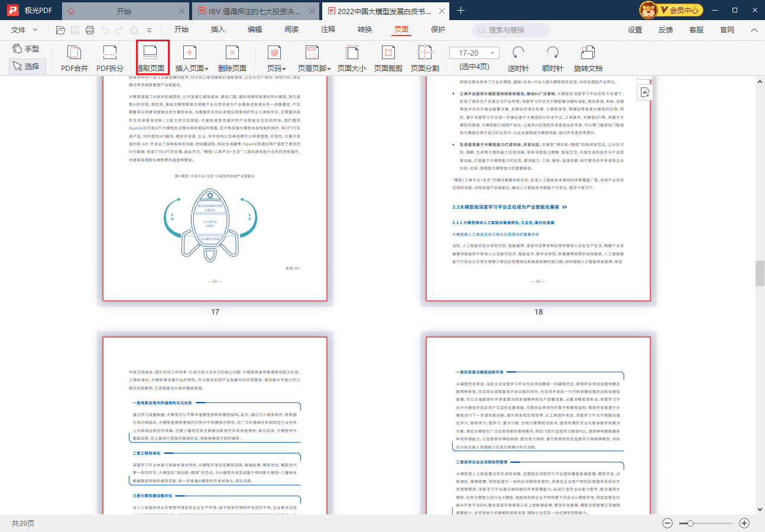Click the 共39页 page count text

(x=23, y=524)
